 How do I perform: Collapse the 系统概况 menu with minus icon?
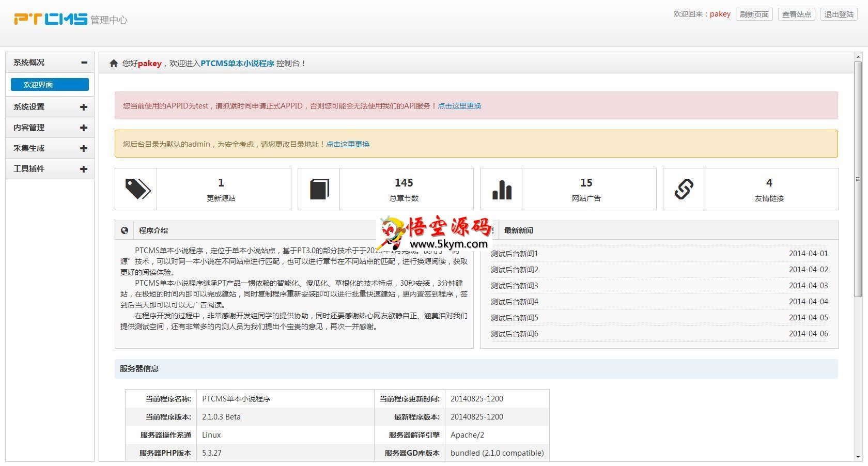pos(84,63)
